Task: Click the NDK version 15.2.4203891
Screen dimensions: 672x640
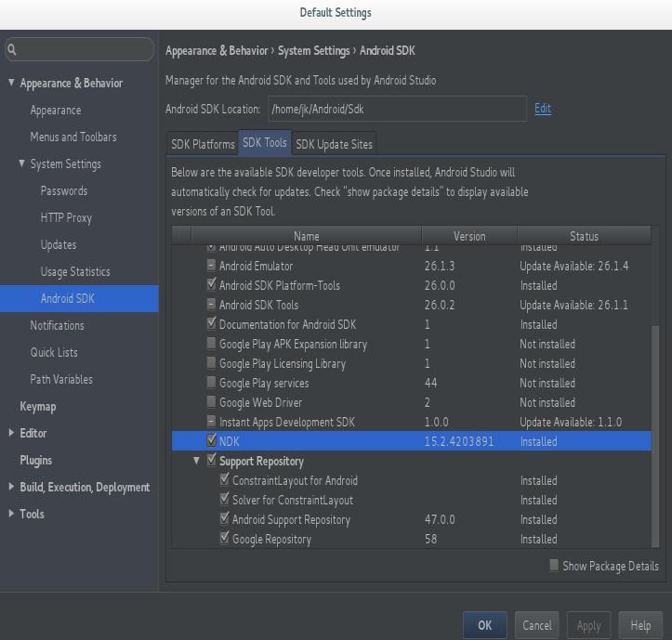Action: tap(459, 441)
